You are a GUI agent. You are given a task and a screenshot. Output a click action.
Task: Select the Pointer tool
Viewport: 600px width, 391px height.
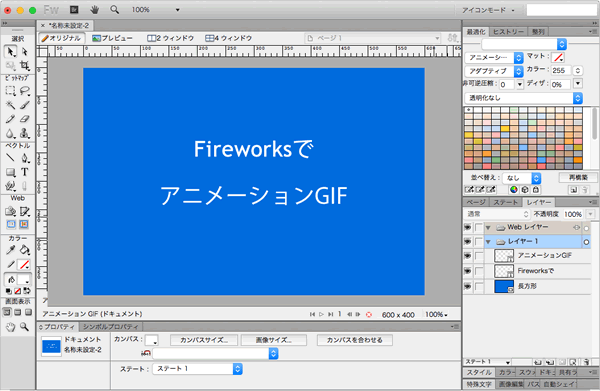pyautogui.click(x=10, y=51)
